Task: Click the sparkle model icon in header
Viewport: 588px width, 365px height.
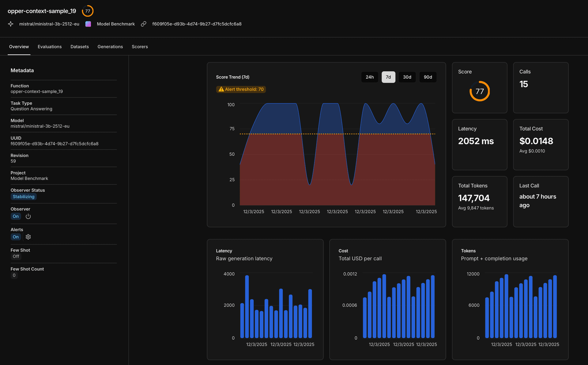Action: tap(11, 24)
